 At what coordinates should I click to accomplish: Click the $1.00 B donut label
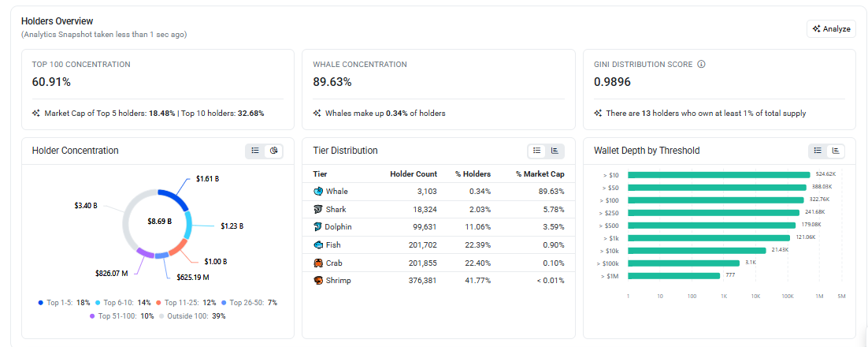pos(216,261)
